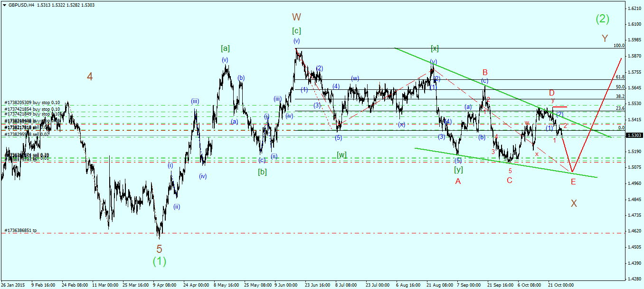Select the green [y] wave label
This screenshot has width=644, height=289.
pyautogui.click(x=458, y=169)
